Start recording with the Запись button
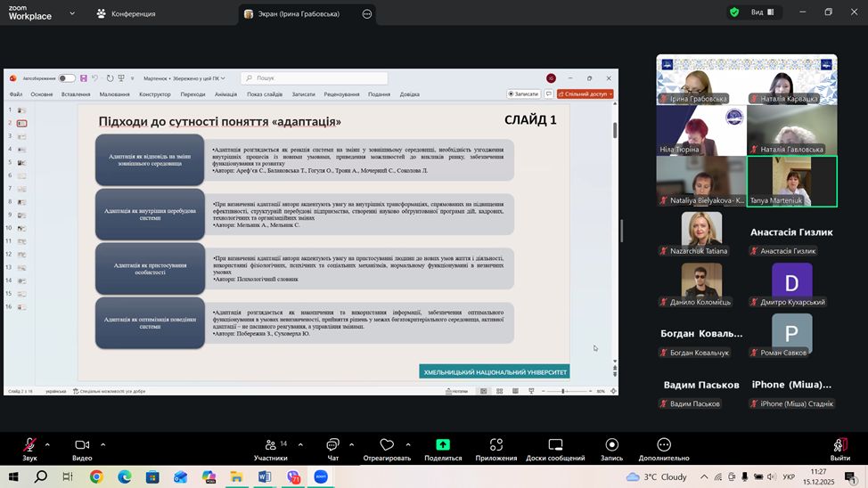The image size is (868, 488). (611, 448)
